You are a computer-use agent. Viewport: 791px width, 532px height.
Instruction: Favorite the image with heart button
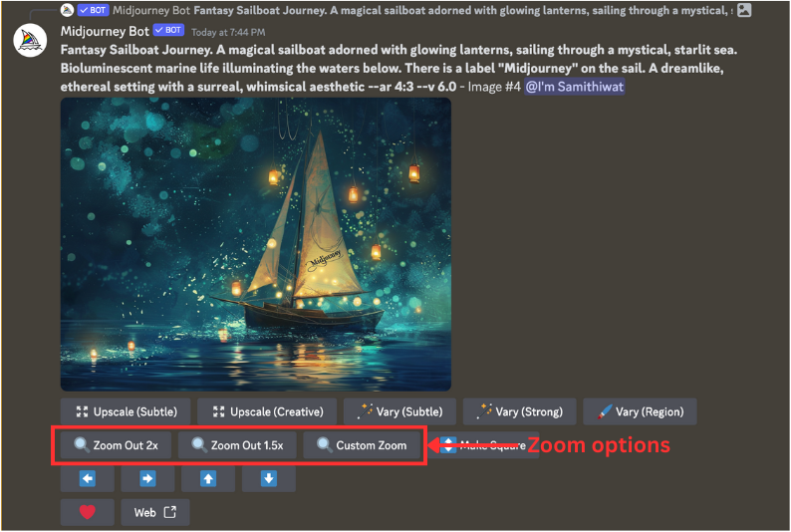[x=88, y=512]
